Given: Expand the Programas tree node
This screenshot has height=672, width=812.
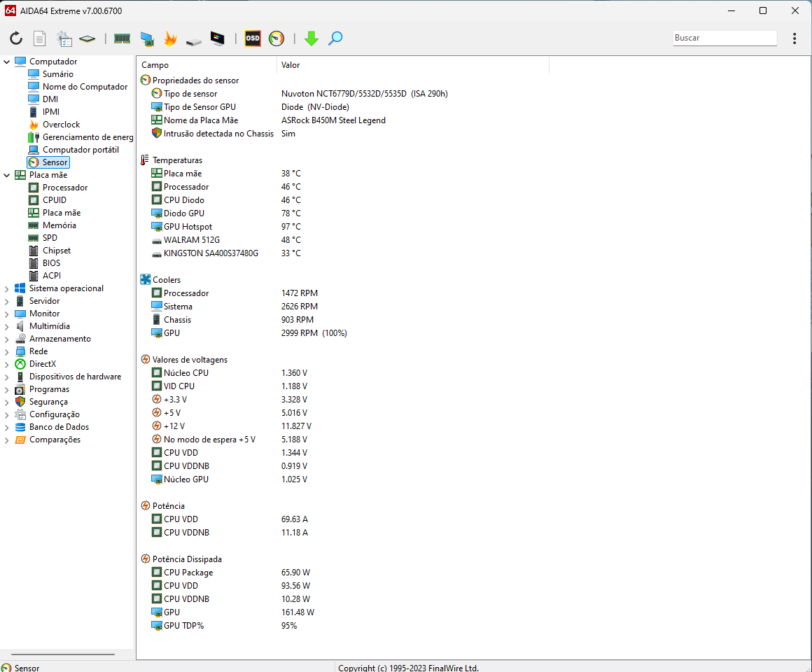Looking at the screenshot, I should (x=7, y=389).
